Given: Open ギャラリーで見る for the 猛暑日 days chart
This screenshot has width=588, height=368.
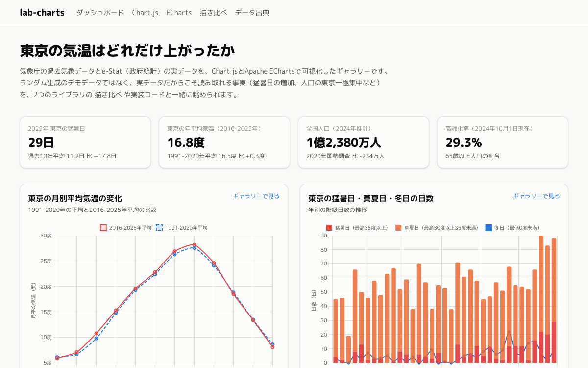Looking at the screenshot, I should click(537, 196).
